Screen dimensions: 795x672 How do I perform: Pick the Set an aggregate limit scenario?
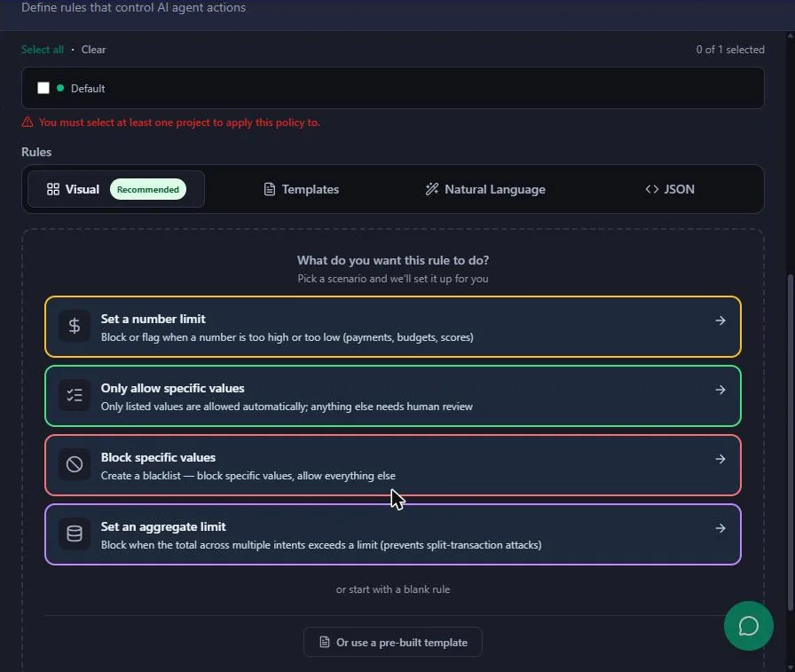coord(393,534)
